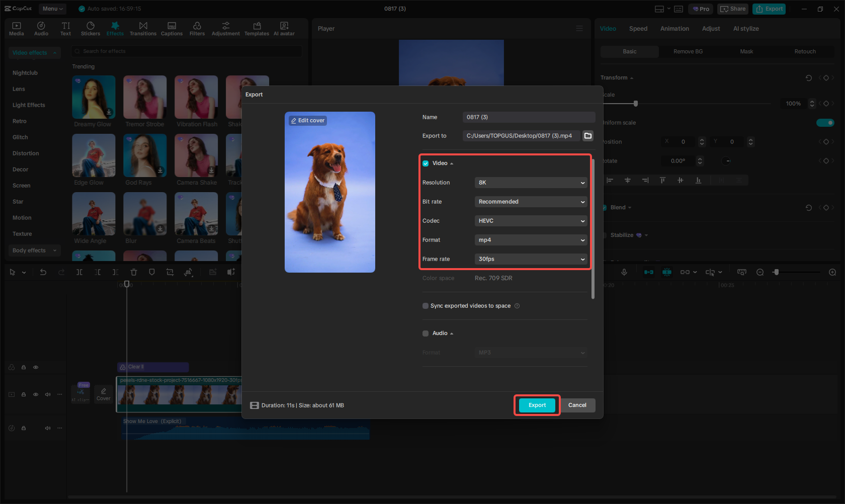This screenshot has height=504, width=845.
Task: Switch to the Remove BG tab
Action: coord(688,51)
